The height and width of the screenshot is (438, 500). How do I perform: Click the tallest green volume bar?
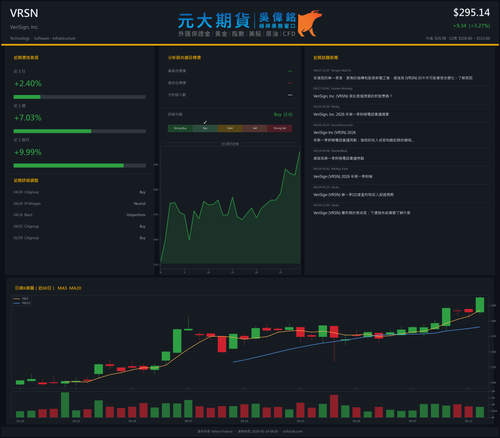pyautogui.click(x=65, y=405)
